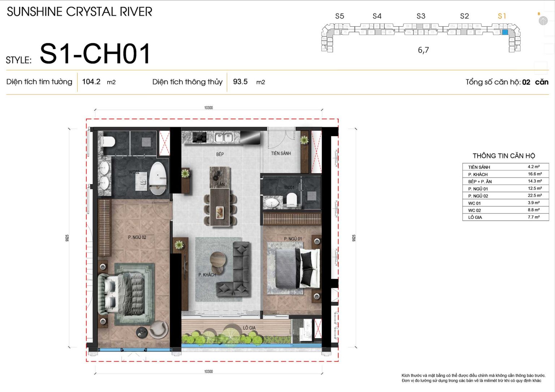Select the S3 block label
Viewport: 555px width, 392px height.
coord(421,16)
